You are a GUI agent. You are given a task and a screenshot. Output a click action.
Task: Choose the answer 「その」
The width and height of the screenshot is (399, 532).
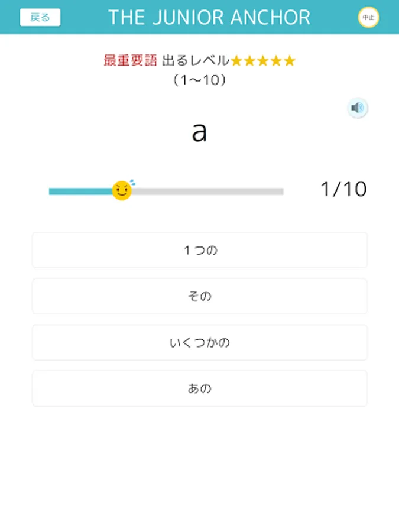pos(200,296)
